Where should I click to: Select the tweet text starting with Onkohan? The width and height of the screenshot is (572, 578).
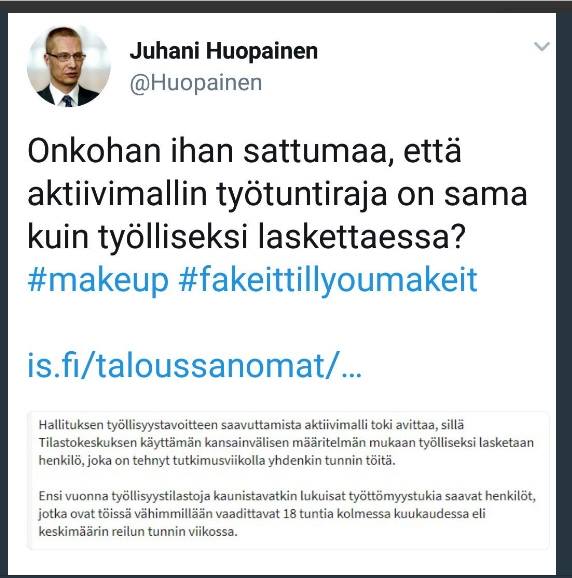278,194
